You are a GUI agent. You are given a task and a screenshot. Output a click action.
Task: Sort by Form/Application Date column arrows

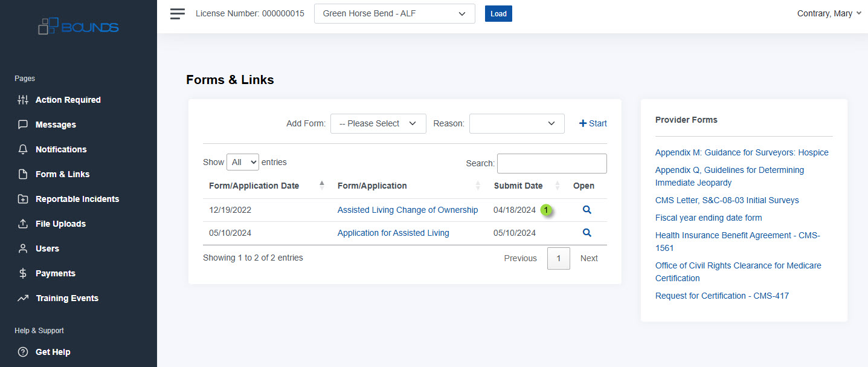coord(321,186)
